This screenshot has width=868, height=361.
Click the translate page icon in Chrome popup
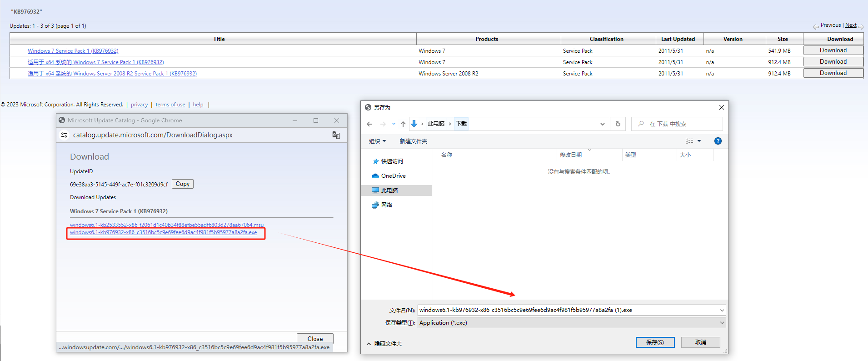tap(336, 135)
